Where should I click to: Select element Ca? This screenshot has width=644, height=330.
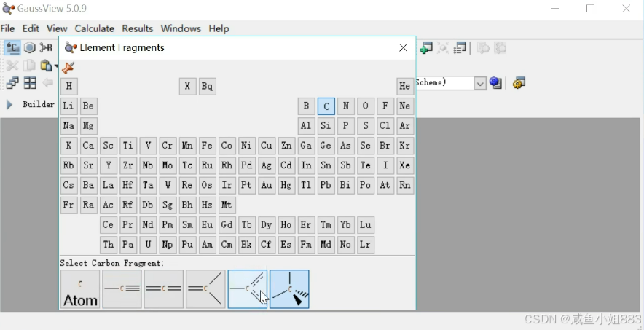89,146
